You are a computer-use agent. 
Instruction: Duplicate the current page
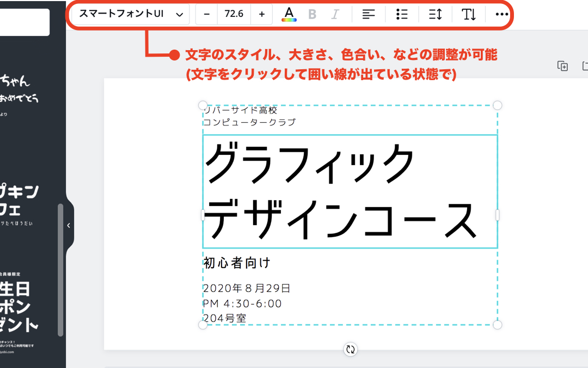562,66
